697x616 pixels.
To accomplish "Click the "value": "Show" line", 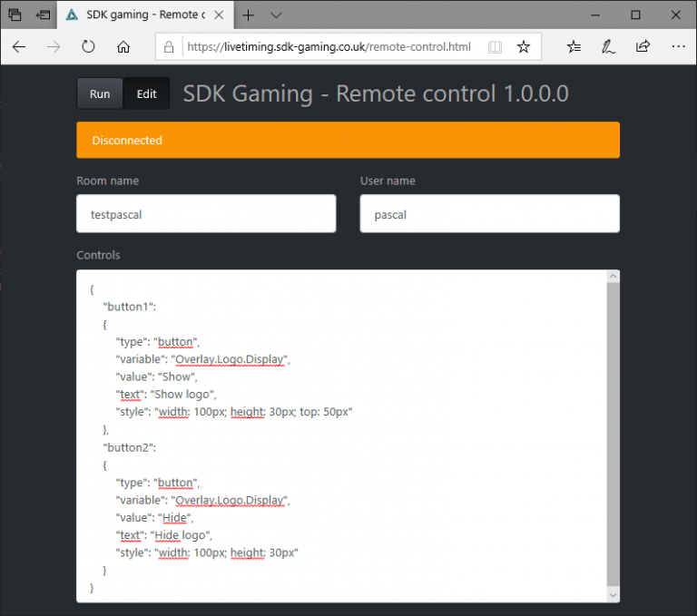I will pyautogui.click(x=156, y=376).
